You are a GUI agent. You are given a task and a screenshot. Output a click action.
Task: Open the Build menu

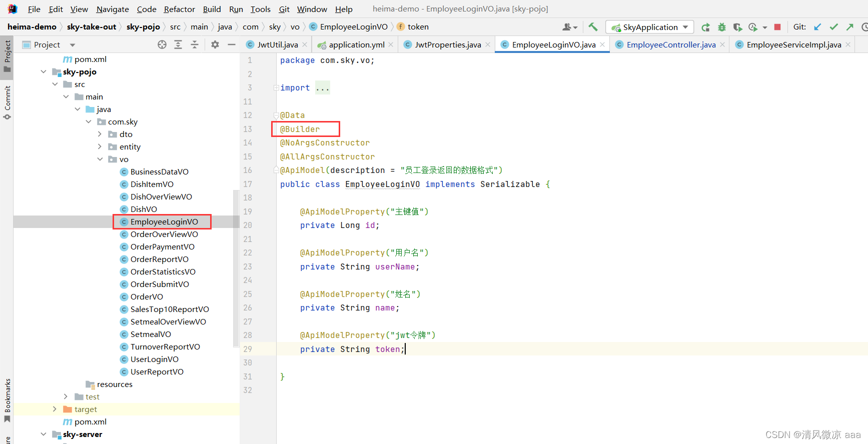pyautogui.click(x=212, y=9)
